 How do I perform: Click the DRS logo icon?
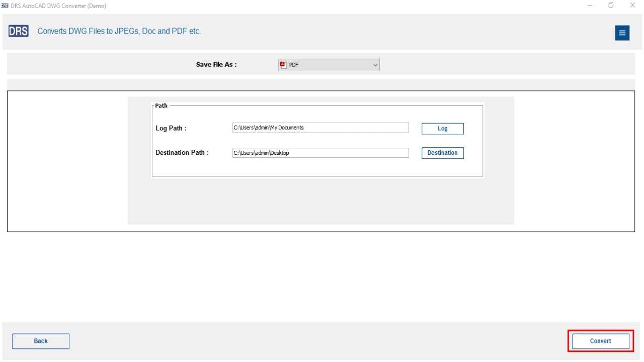[19, 31]
